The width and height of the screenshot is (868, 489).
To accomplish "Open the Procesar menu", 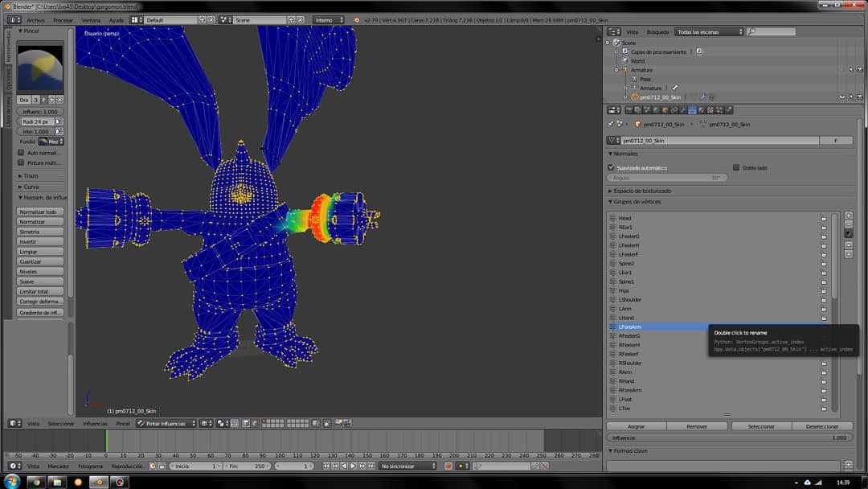I will pos(63,20).
